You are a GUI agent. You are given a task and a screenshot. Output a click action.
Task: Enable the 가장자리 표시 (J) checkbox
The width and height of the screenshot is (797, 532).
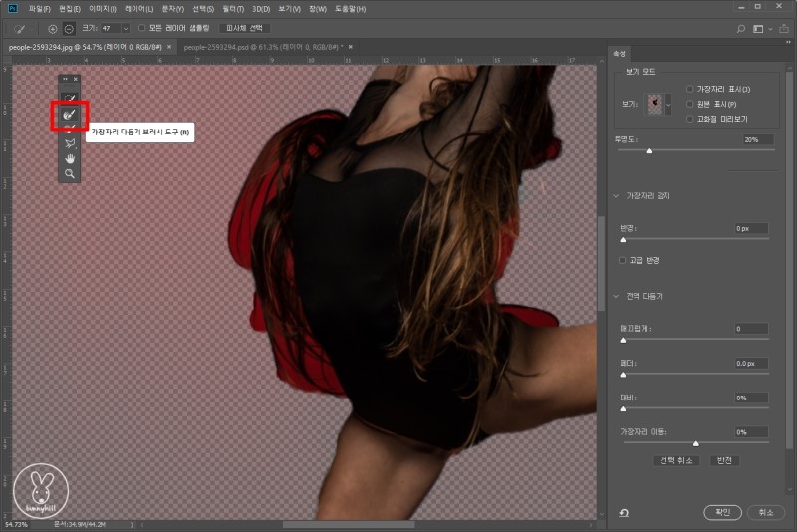click(689, 90)
